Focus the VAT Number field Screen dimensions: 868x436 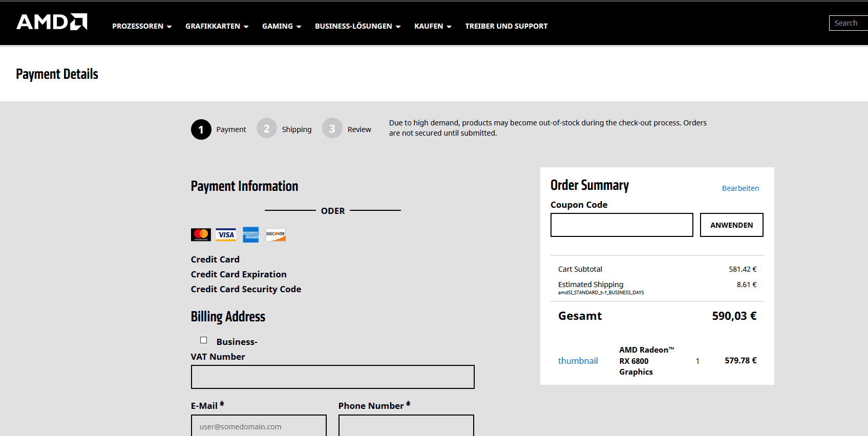click(333, 377)
